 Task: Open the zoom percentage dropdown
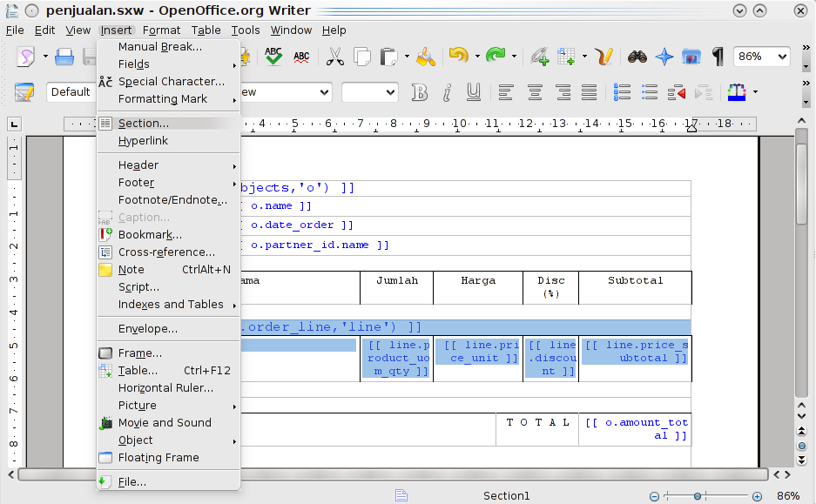pos(781,57)
